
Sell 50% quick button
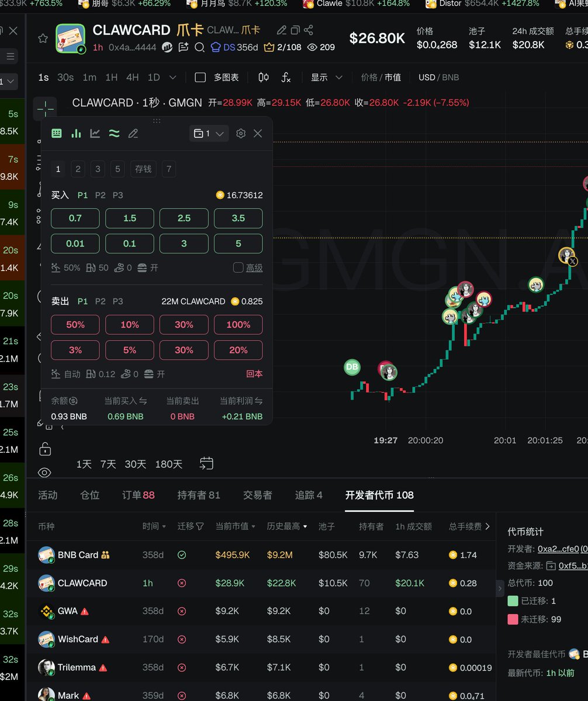coord(75,324)
